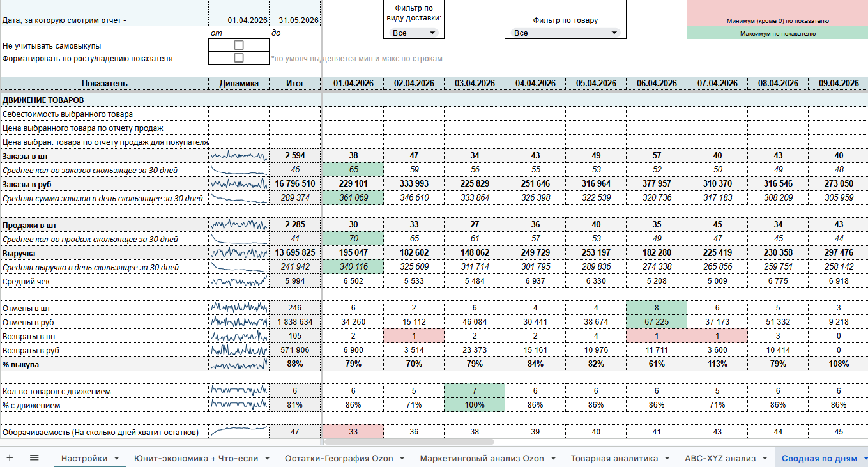Open the 'Фильтр по виду доставки' dropdown
Viewport: 868px width, 467px height.
413,33
